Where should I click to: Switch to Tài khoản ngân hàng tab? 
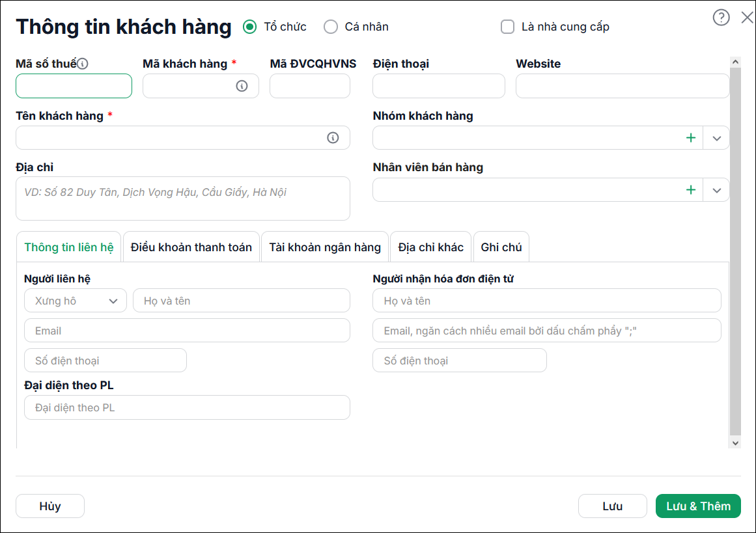click(x=325, y=247)
